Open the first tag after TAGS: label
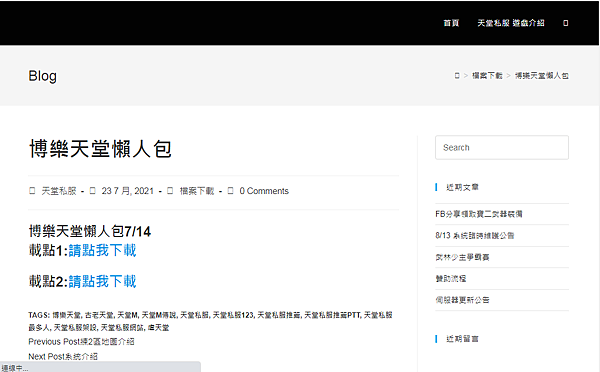The image size is (600, 372). [x=66, y=315]
